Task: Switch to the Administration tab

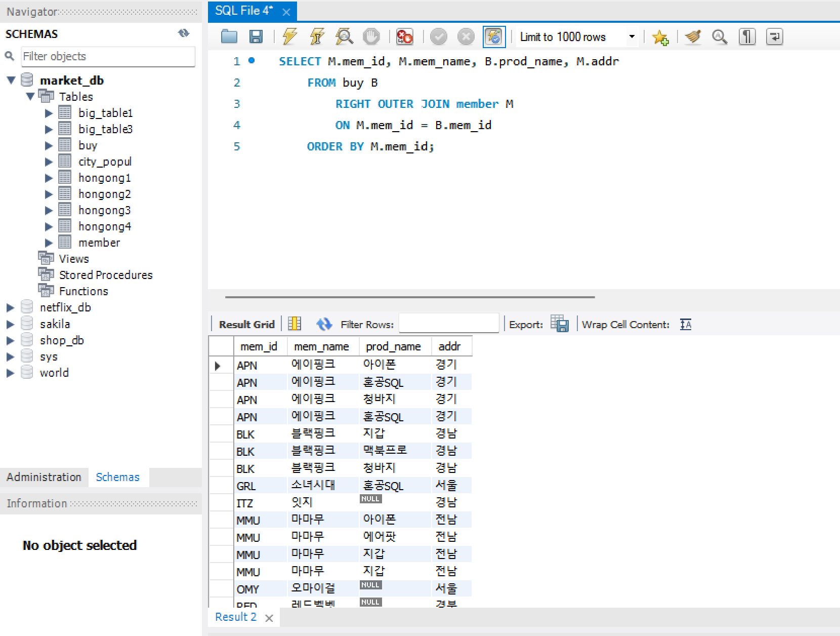Action: tap(44, 476)
